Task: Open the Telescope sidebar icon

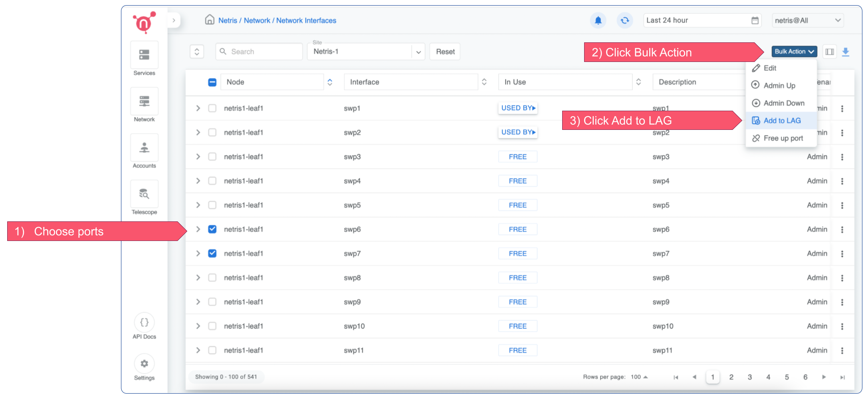Action: (x=144, y=194)
